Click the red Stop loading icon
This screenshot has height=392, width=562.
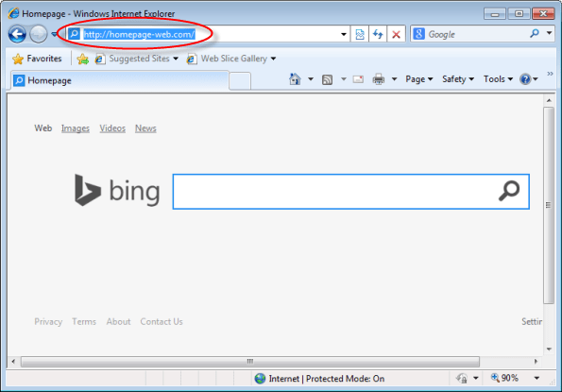pyautogui.click(x=396, y=34)
